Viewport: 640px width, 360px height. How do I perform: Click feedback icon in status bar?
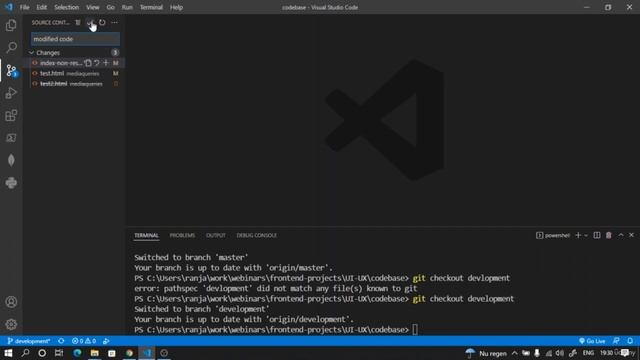click(616, 341)
